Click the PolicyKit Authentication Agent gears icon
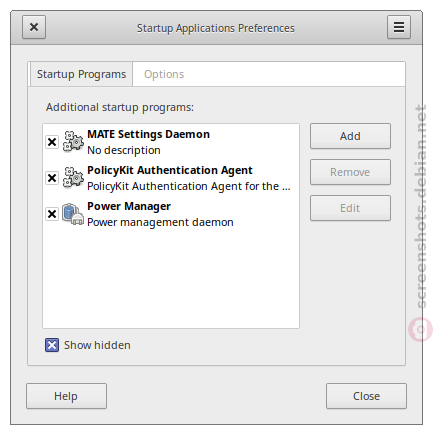The height and width of the screenshot is (435, 433). click(x=73, y=178)
